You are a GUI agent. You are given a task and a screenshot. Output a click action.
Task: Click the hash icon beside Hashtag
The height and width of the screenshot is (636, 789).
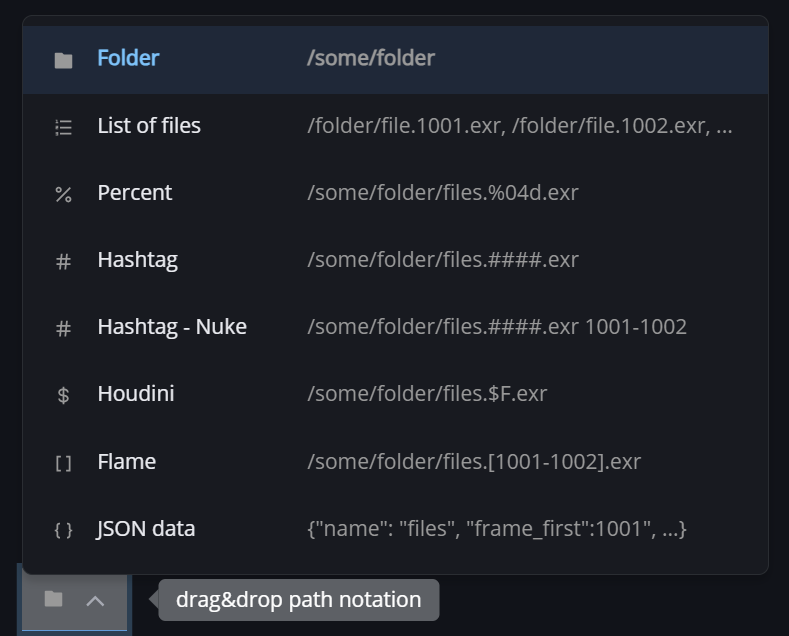click(63, 261)
